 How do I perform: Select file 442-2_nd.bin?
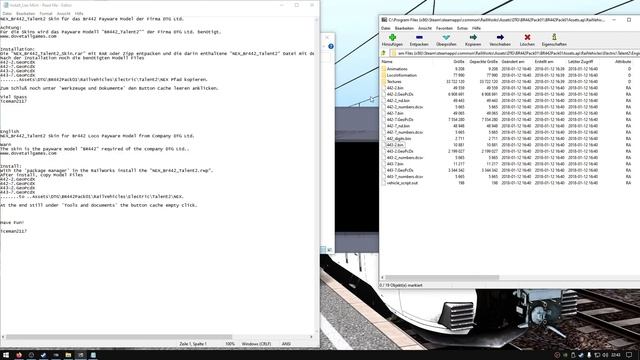tap(398, 100)
